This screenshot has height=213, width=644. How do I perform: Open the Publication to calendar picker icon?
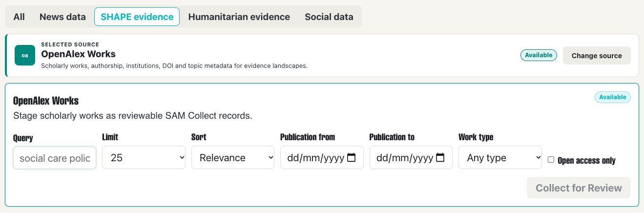coord(440,158)
